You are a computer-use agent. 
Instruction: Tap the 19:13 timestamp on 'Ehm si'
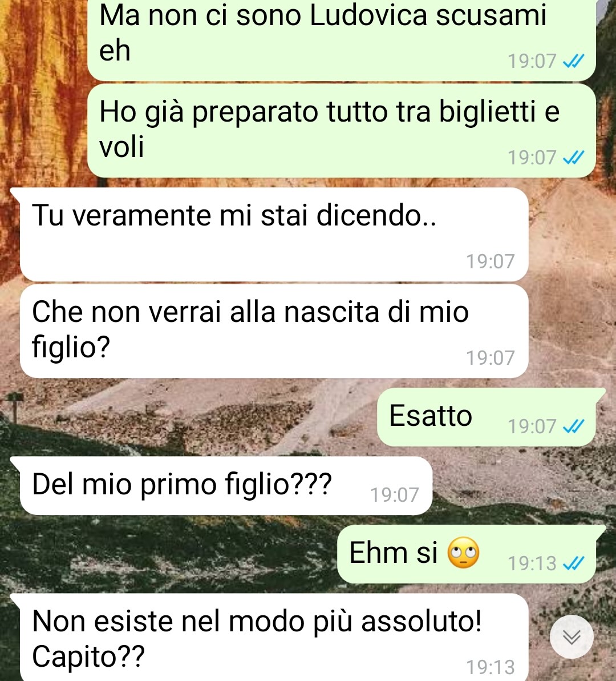pos(532,563)
